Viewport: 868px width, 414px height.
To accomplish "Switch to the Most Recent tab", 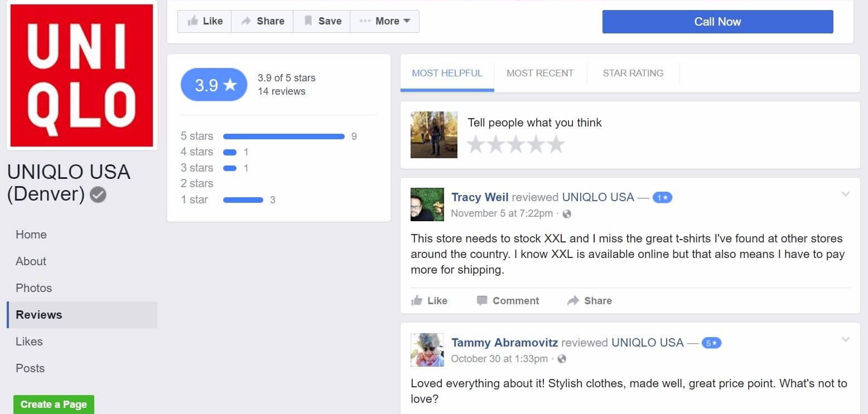I will point(540,73).
